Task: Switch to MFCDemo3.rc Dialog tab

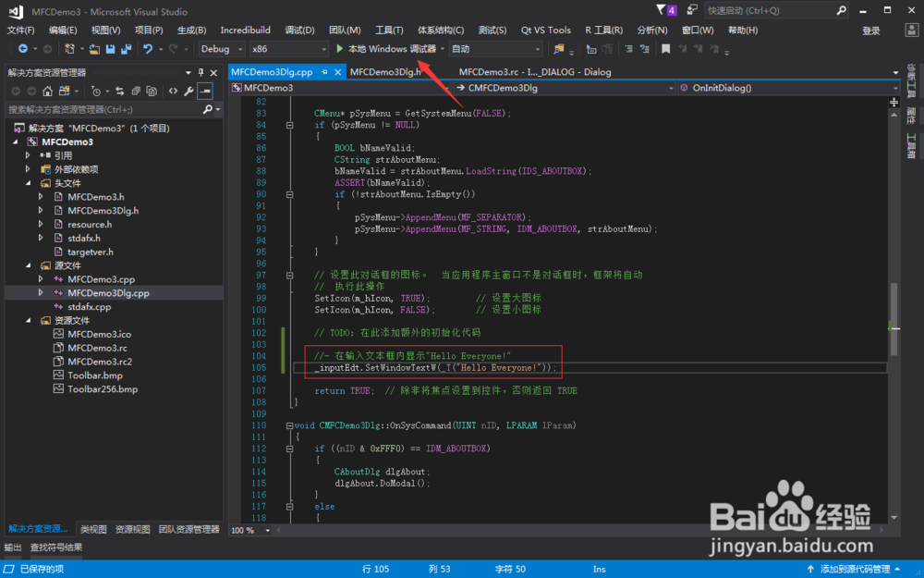Action: tap(534, 72)
